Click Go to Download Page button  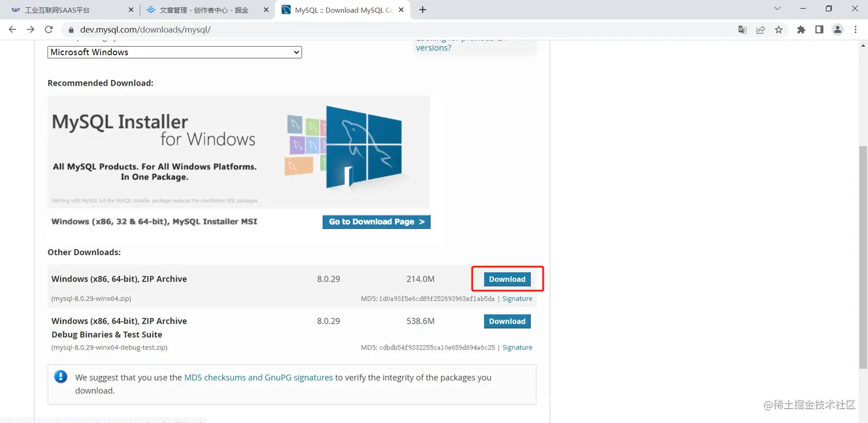(377, 222)
